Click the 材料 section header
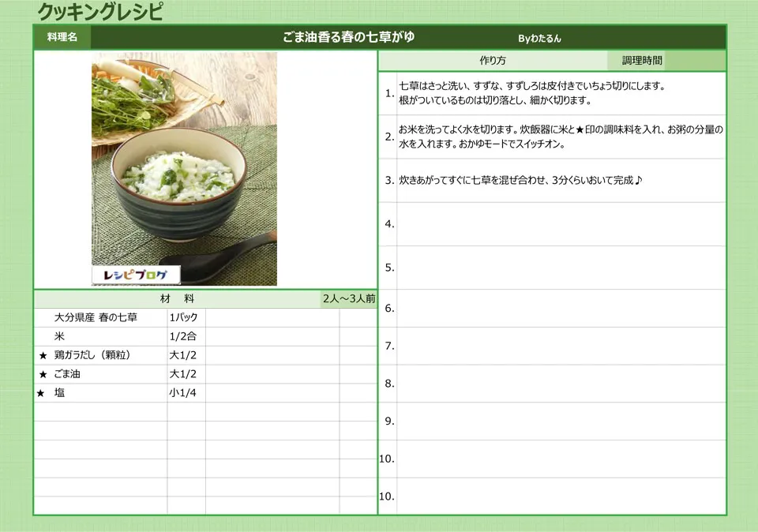 point(177,299)
